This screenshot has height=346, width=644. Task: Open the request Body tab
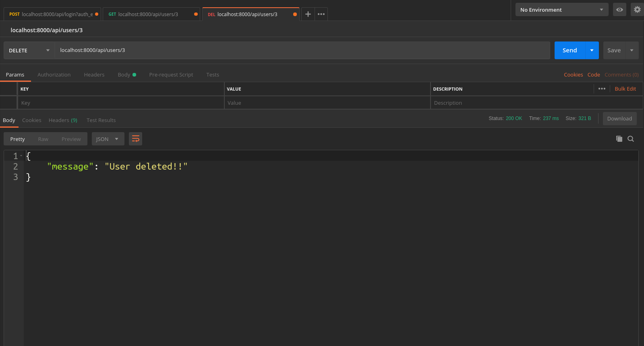click(x=126, y=75)
